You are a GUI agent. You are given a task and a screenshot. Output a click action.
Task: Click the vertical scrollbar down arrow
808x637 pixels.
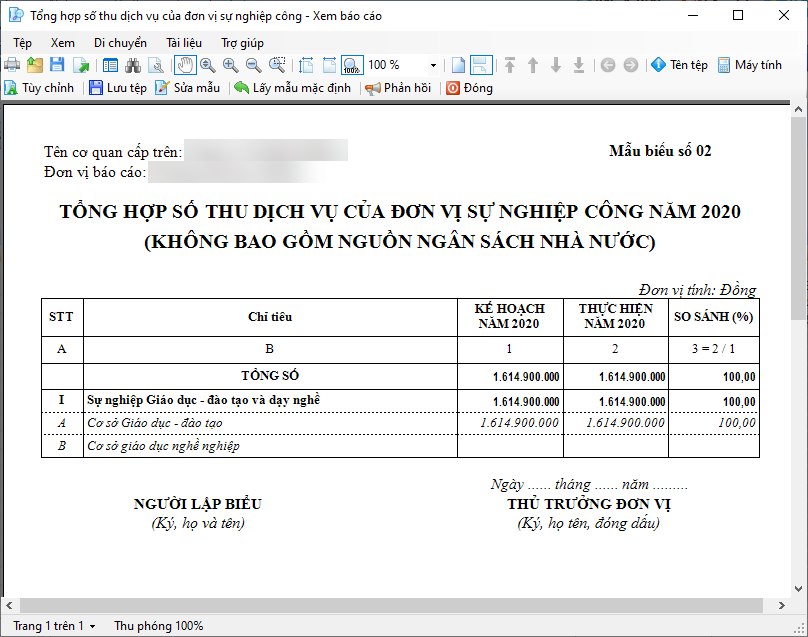[x=798, y=589]
